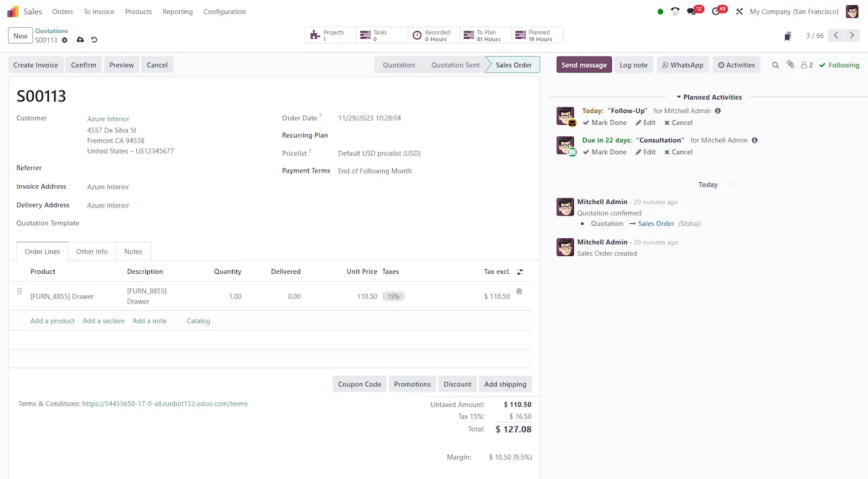
Task: Click the cloud save icon
Action: [x=80, y=40]
